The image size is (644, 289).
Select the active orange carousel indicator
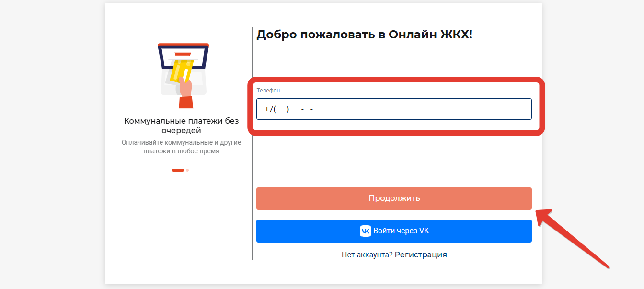(x=178, y=170)
